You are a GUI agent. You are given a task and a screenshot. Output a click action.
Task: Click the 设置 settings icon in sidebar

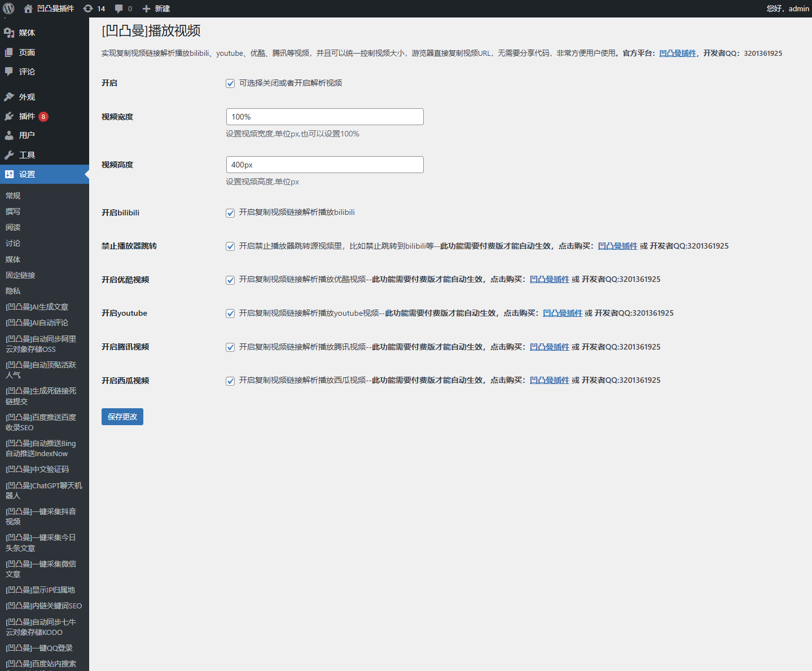pos(9,174)
